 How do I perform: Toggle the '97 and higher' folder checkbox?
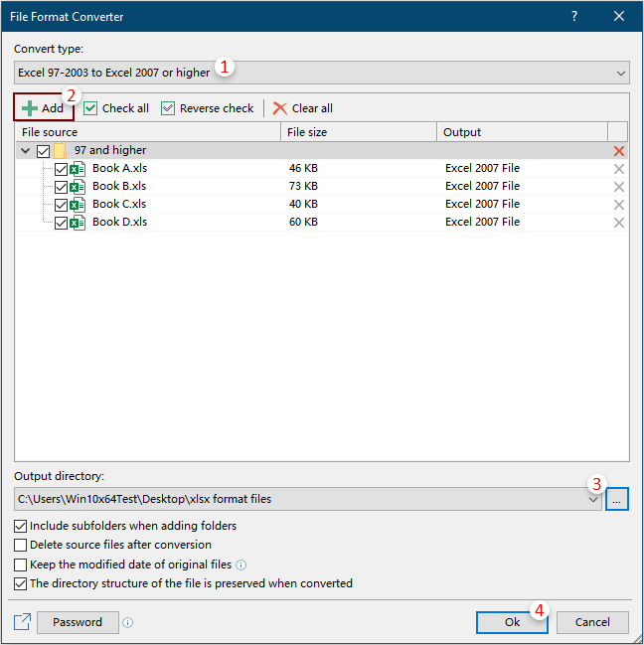coord(43,151)
